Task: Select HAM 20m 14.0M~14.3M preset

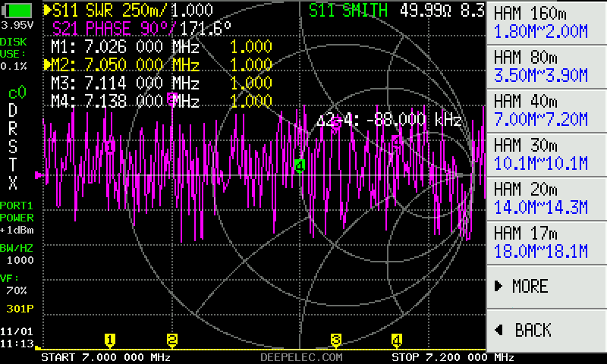Action: point(546,199)
